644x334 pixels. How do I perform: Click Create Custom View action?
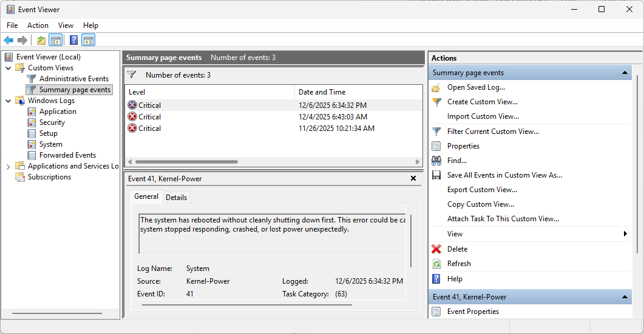482,102
